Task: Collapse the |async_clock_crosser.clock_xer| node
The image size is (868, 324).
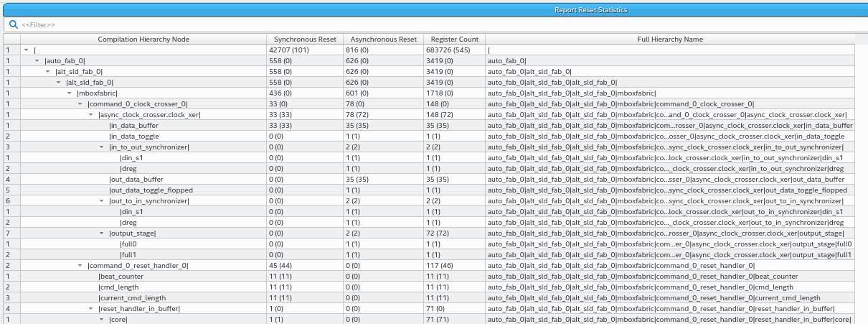Action: 90,115
